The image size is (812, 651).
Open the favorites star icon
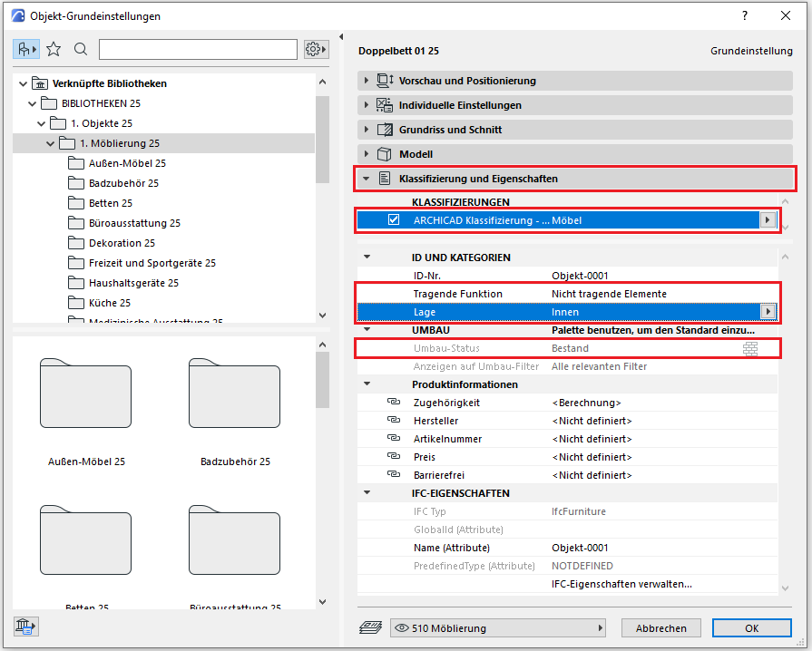pos(54,49)
